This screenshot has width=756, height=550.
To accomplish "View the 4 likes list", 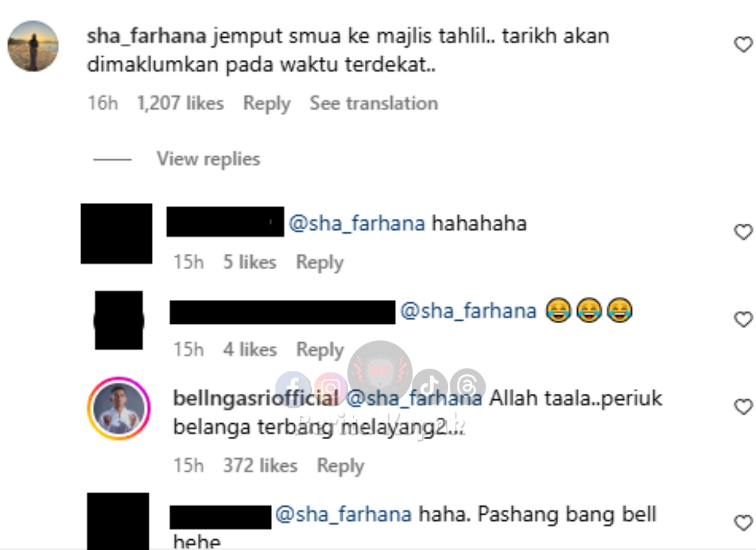I will tap(249, 350).
